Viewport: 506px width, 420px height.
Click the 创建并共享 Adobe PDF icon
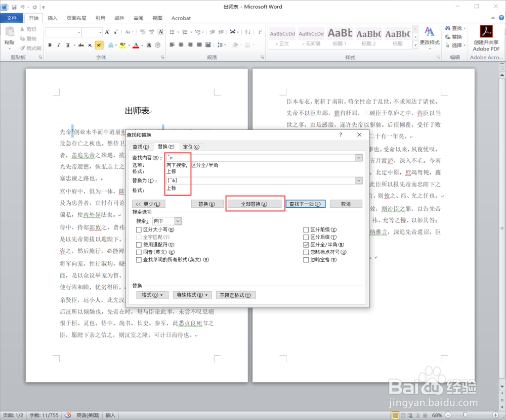(486, 31)
